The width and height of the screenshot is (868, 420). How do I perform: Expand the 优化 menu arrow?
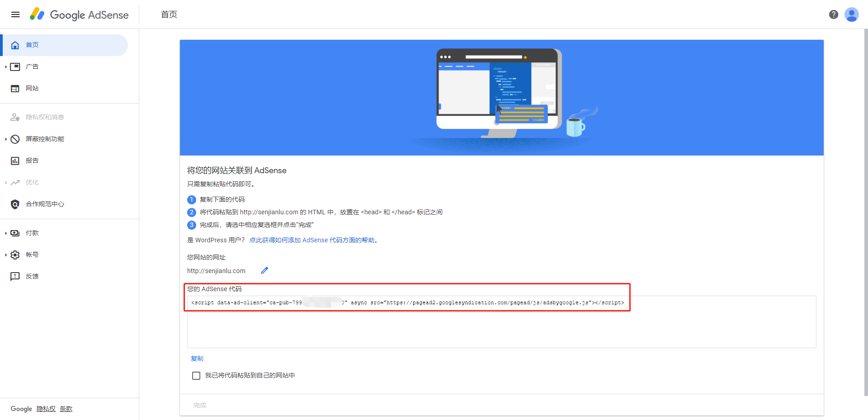point(6,183)
